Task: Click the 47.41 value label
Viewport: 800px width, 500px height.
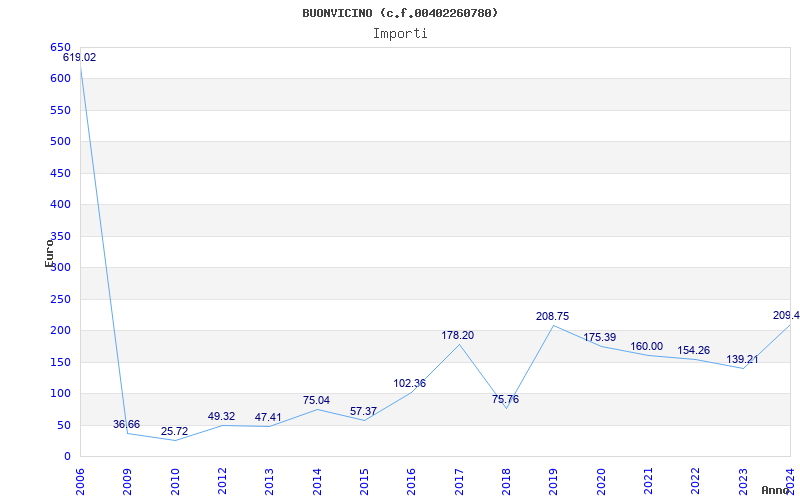Action: tap(268, 418)
